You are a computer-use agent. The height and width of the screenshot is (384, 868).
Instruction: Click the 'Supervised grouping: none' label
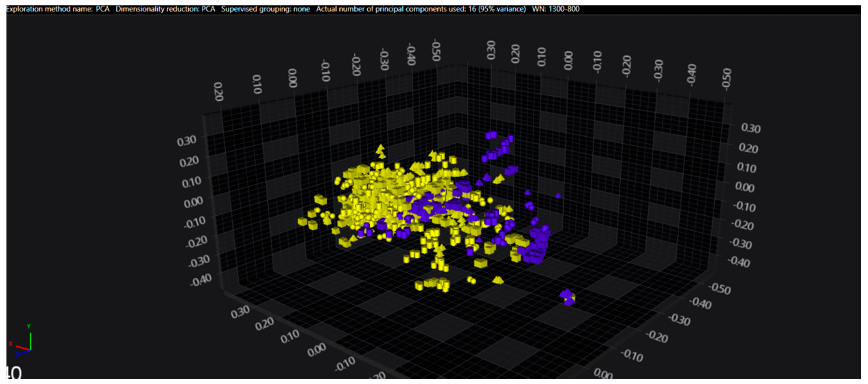[x=265, y=9]
